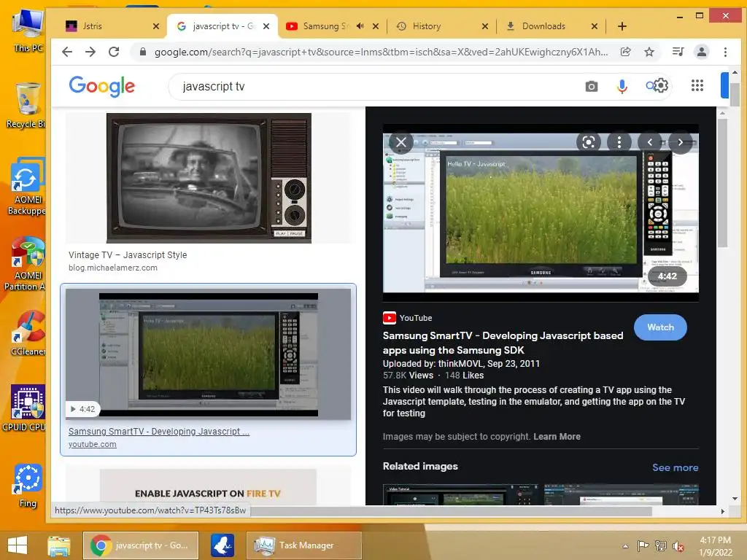Open a new browser tab
Image resolution: width=747 pixels, height=560 pixels.
(x=622, y=26)
